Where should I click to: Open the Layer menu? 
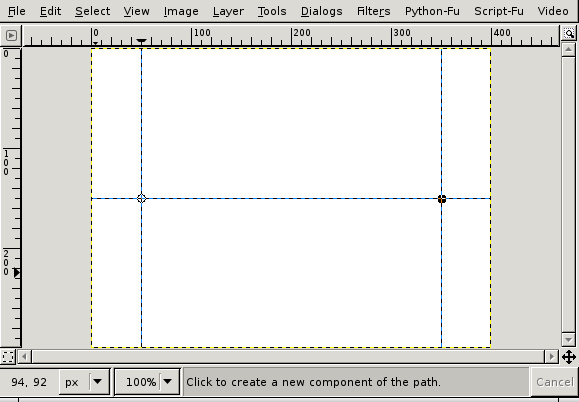tap(228, 11)
